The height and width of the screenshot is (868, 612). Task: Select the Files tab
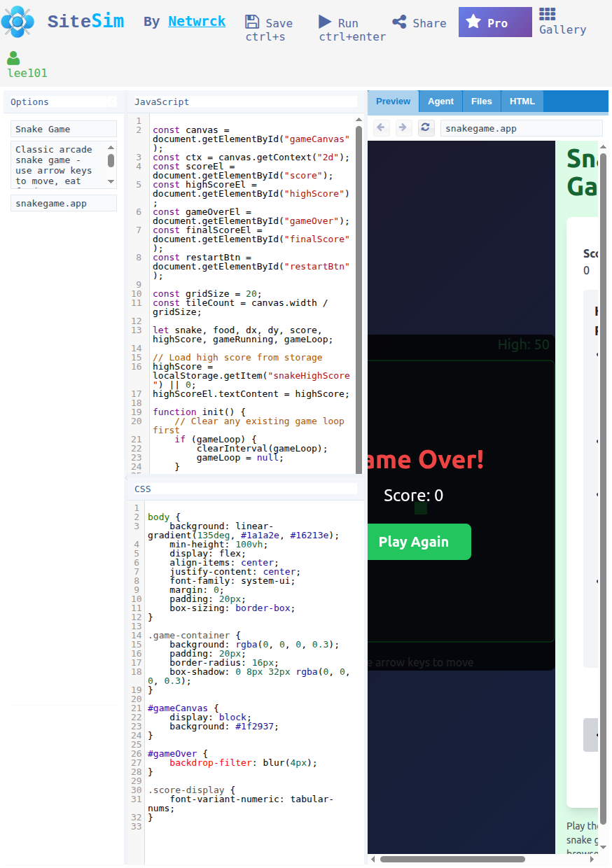coord(481,101)
